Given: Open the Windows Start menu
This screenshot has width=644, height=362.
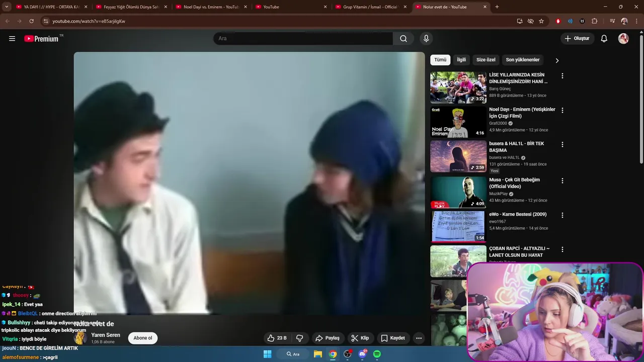Looking at the screenshot, I should click(268, 354).
